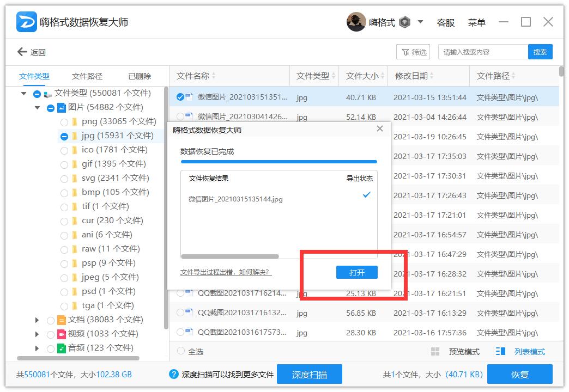This screenshot has height=392, width=569.
Task: Check the tif folder selection circle
Action: click(64, 207)
